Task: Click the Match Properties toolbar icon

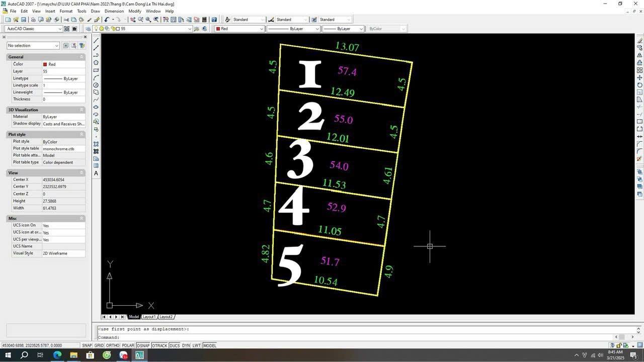Action: (x=91, y=19)
